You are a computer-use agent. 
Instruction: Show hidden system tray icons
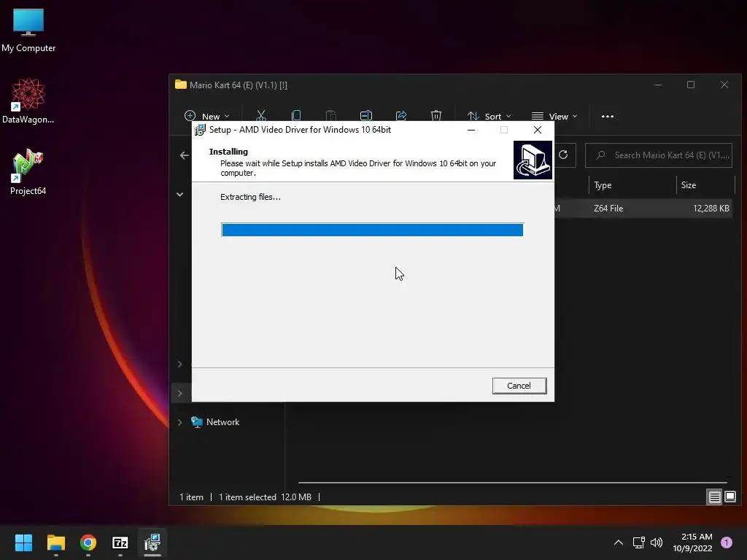[619, 542]
